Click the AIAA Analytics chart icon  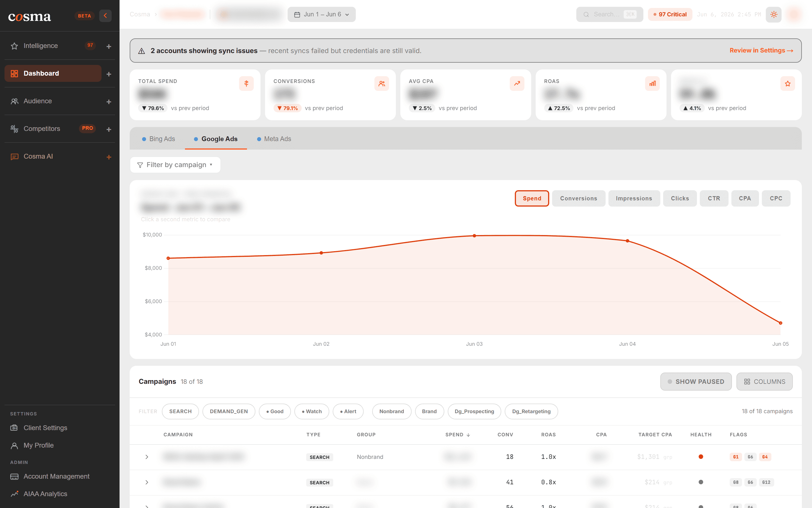pos(14,494)
